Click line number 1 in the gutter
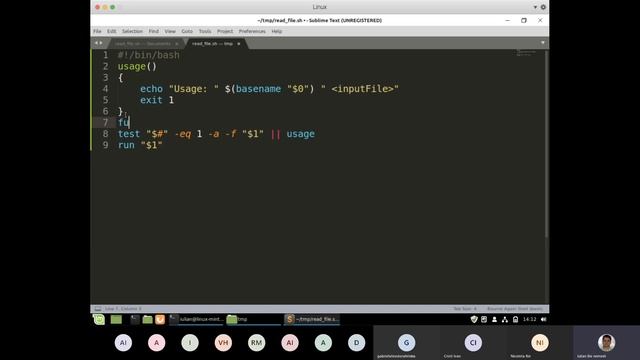This screenshot has height=360, width=640. coord(106,55)
